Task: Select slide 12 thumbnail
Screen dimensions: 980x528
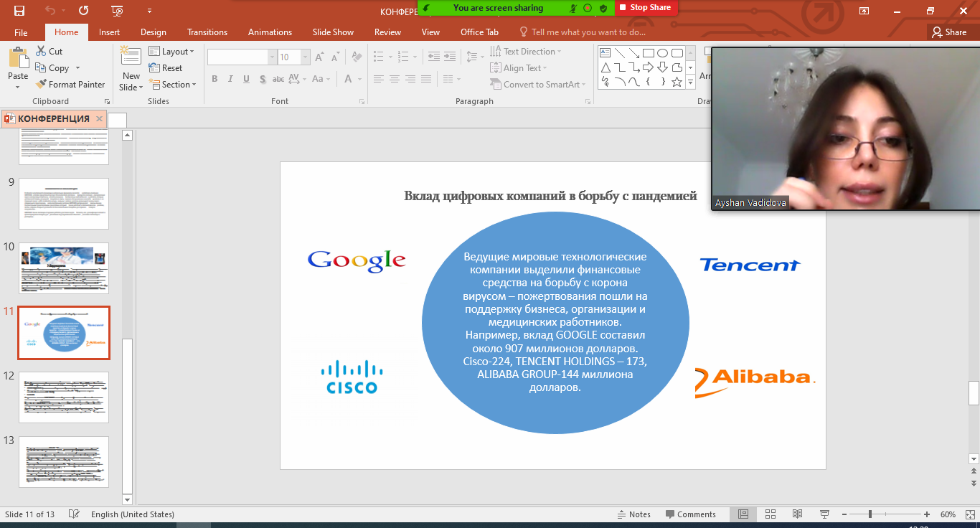Action: pyautogui.click(x=64, y=397)
